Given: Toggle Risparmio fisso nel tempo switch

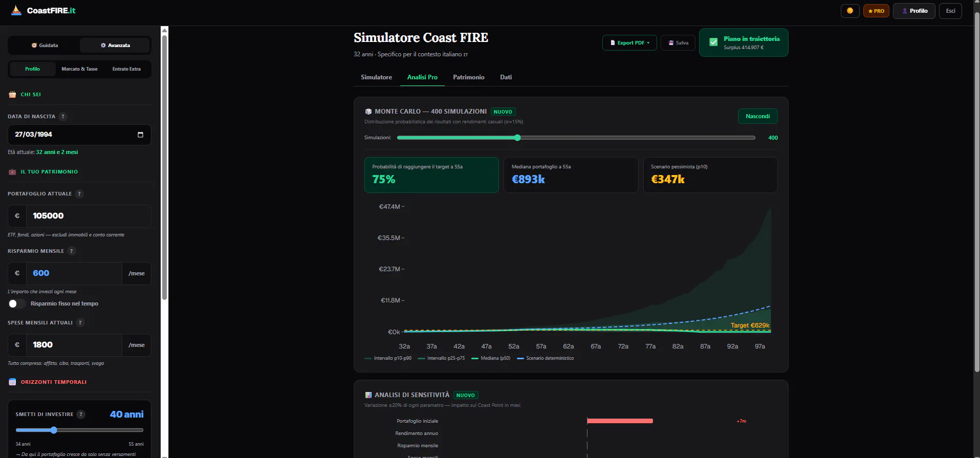Looking at the screenshot, I should pos(16,304).
